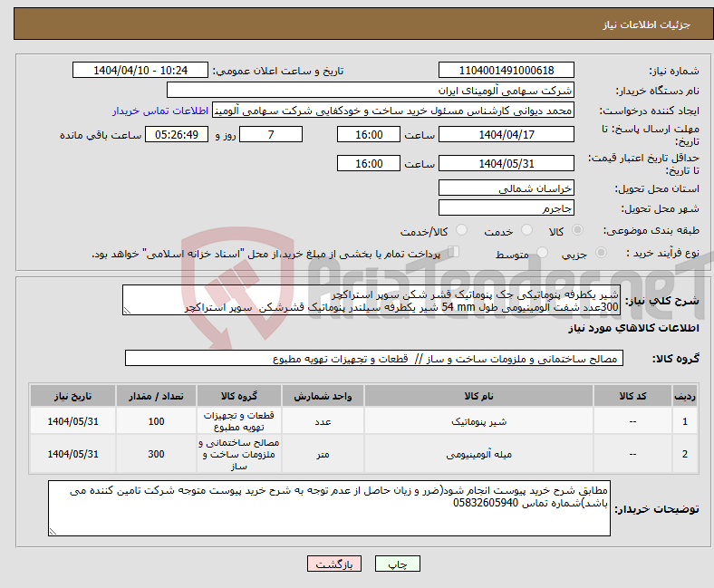Click the days remaining field showing 7
Screen dimensions: 714x588
click(x=271, y=134)
